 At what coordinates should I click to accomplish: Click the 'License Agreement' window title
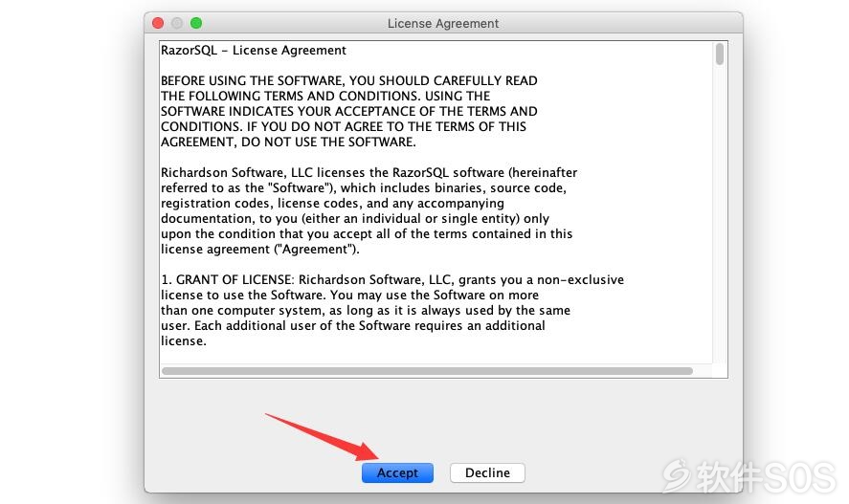pyautogui.click(x=443, y=23)
